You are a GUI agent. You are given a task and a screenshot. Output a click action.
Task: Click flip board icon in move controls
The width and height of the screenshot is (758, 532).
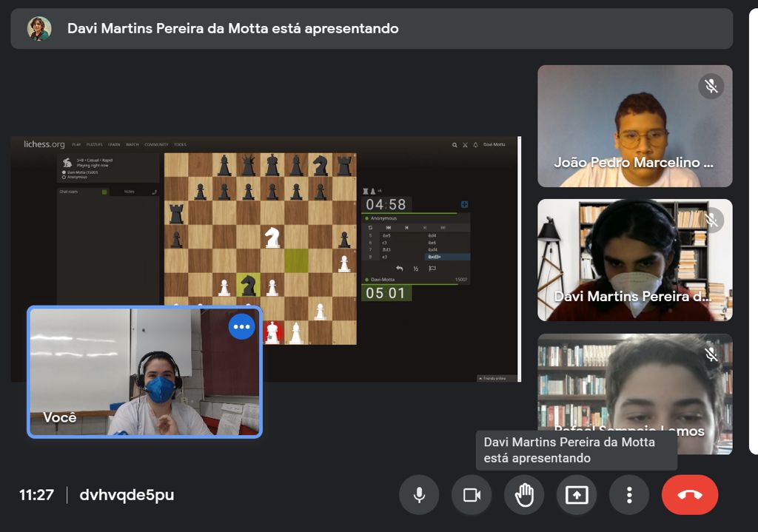click(x=370, y=228)
